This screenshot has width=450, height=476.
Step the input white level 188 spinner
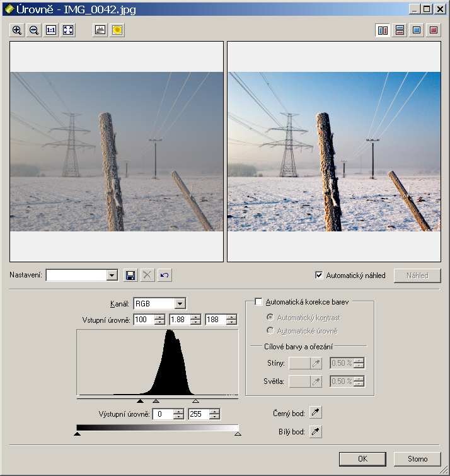pyautogui.click(x=231, y=320)
